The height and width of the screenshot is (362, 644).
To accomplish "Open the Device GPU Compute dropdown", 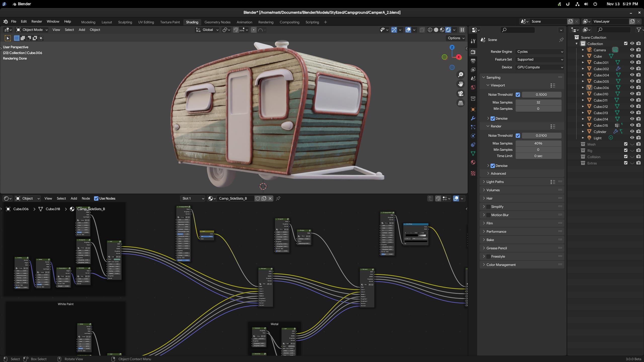I will 539,67.
